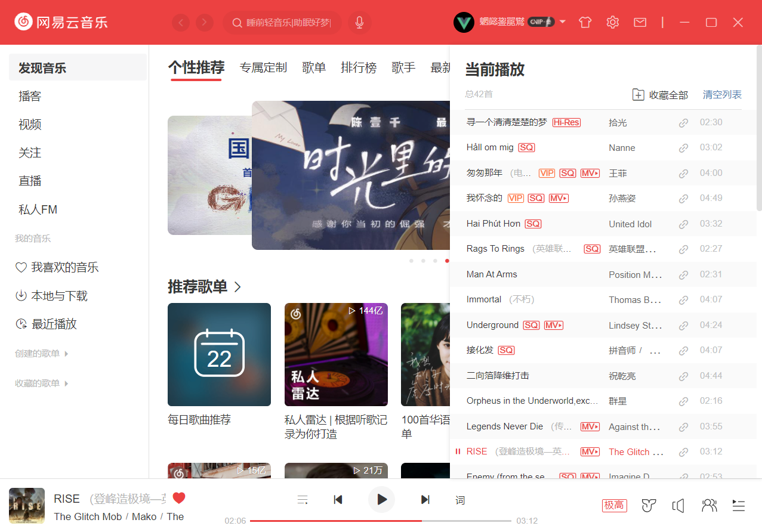762x532 pixels.
Task: Switch to 专属定制 tab
Action: tap(263, 67)
